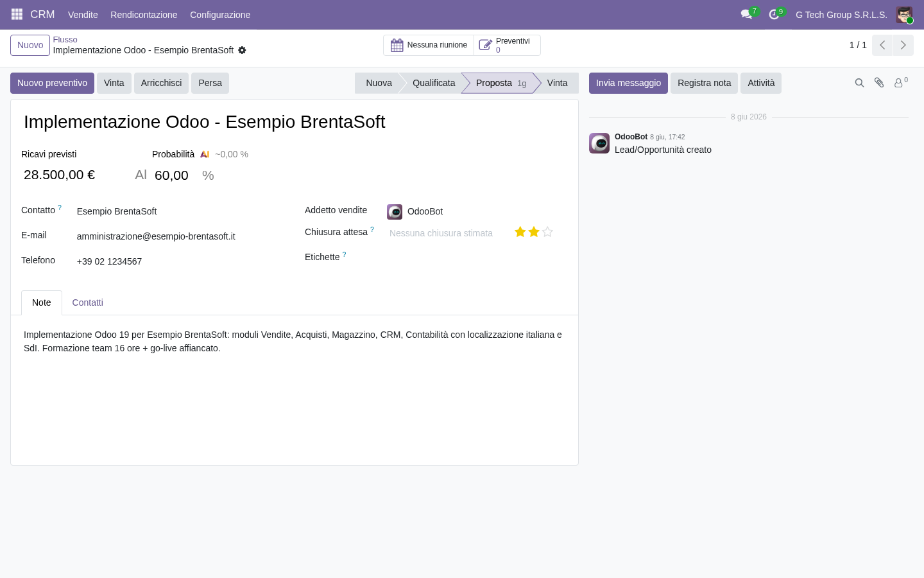Image resolution: width=924 pixels, height=578 pixels.
Task: Set priority to third star
Action: pyautogui.click(x=547, y=232)
